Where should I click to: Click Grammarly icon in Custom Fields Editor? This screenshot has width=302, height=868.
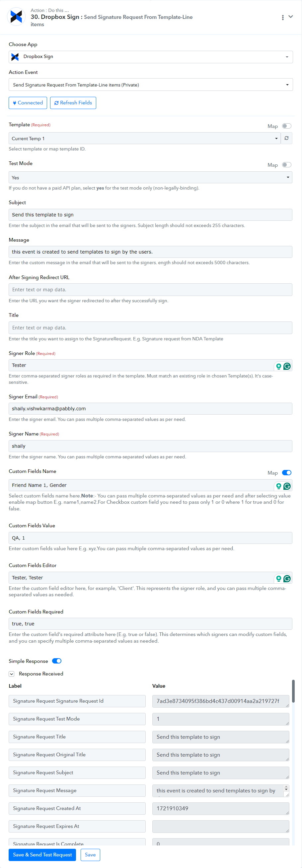[x=287, y=579]
